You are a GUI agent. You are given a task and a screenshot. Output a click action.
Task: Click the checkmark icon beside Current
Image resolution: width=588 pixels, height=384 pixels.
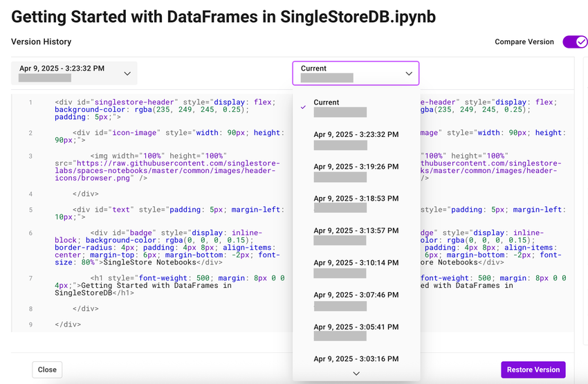pyautogui.click(x=303, y=107)
